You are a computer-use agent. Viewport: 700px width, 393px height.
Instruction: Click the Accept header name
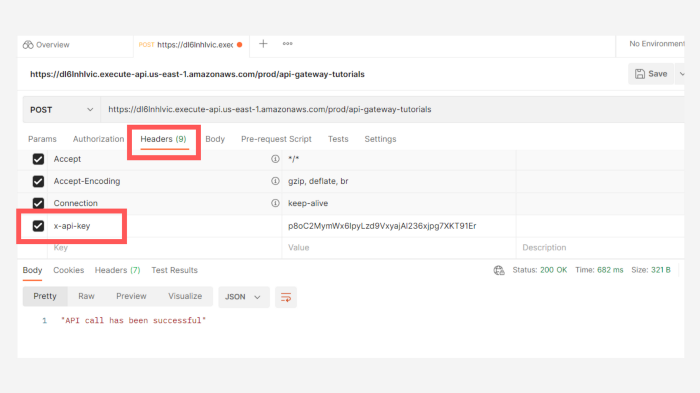tap(67, 159)
